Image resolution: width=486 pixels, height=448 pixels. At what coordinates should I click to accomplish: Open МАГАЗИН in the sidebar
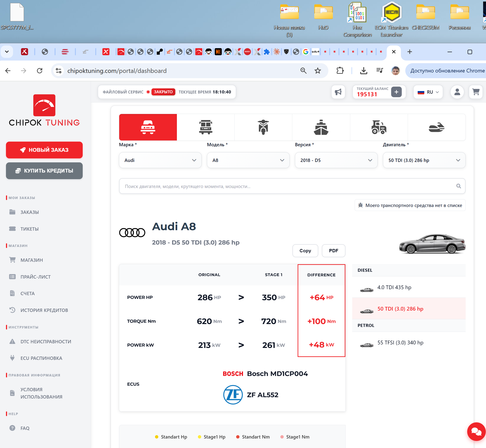point(32,260)
